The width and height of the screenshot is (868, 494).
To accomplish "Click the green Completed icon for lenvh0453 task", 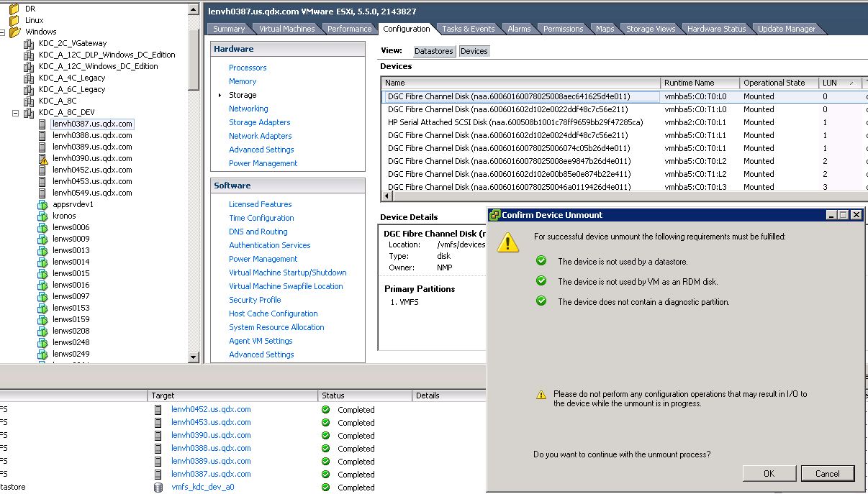I will click(325, 422).
